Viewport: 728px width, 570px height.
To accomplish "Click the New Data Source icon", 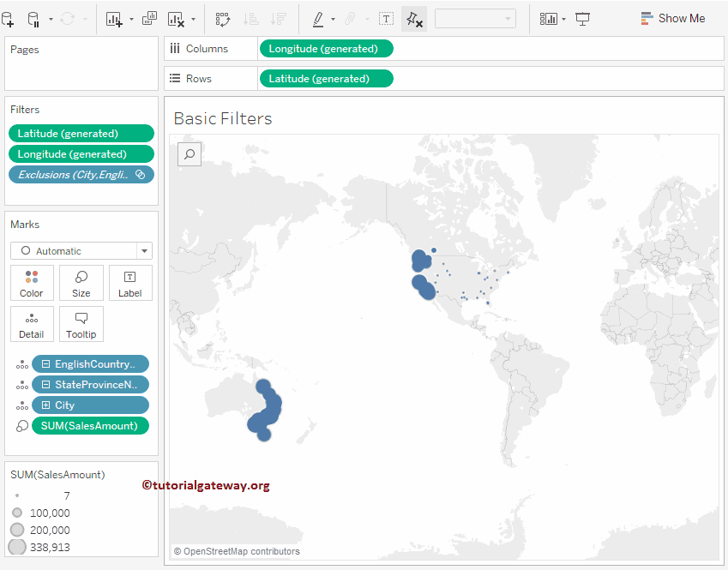I will click(8, 18).
